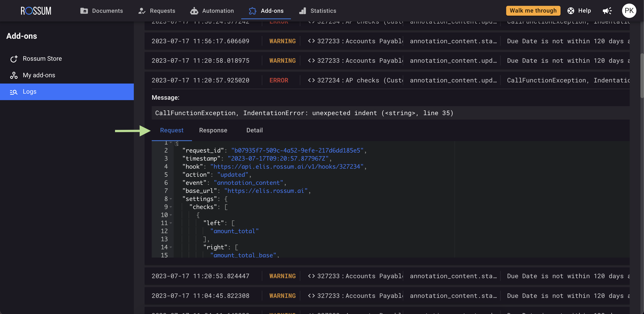Open the Documents section icon
Viewport: 644px width, 314px height.
coord(84,11)
